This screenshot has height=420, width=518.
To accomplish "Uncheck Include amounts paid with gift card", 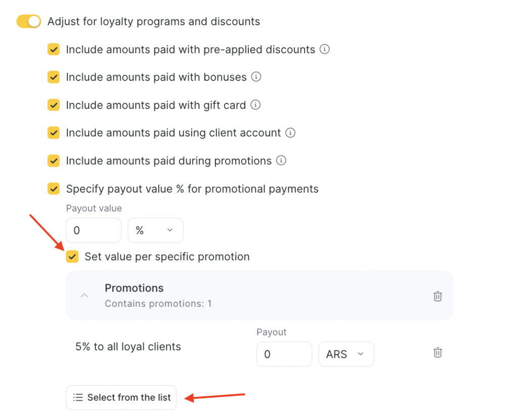I will (x=54, y=105).
